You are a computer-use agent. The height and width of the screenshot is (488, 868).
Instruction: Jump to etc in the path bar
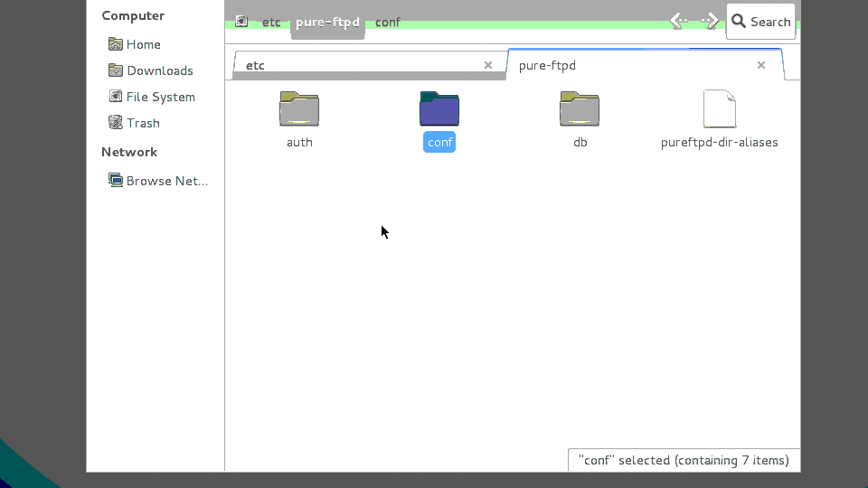tap(271, 22)
